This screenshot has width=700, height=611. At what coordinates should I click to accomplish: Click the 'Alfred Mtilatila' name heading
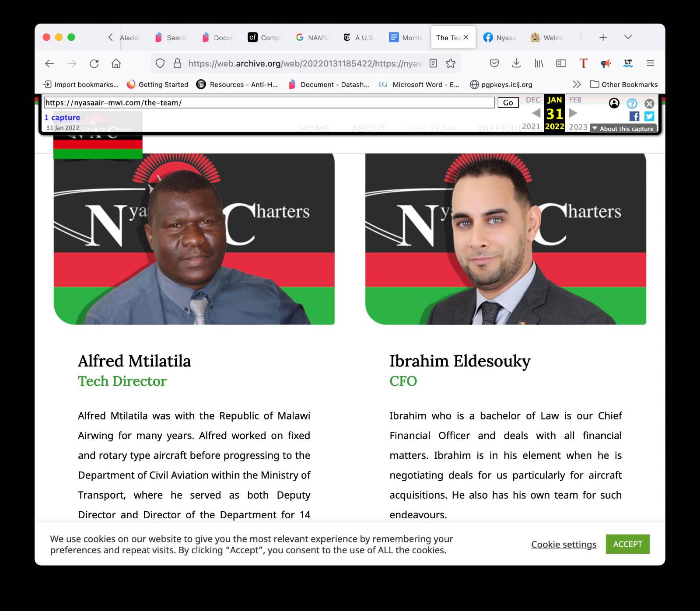(134, 361)
